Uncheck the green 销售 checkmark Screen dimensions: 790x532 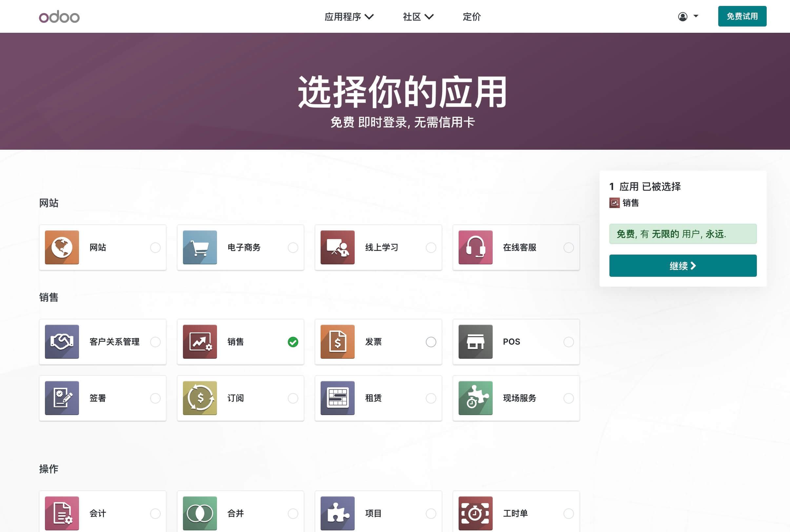click(x=293, y=342)
